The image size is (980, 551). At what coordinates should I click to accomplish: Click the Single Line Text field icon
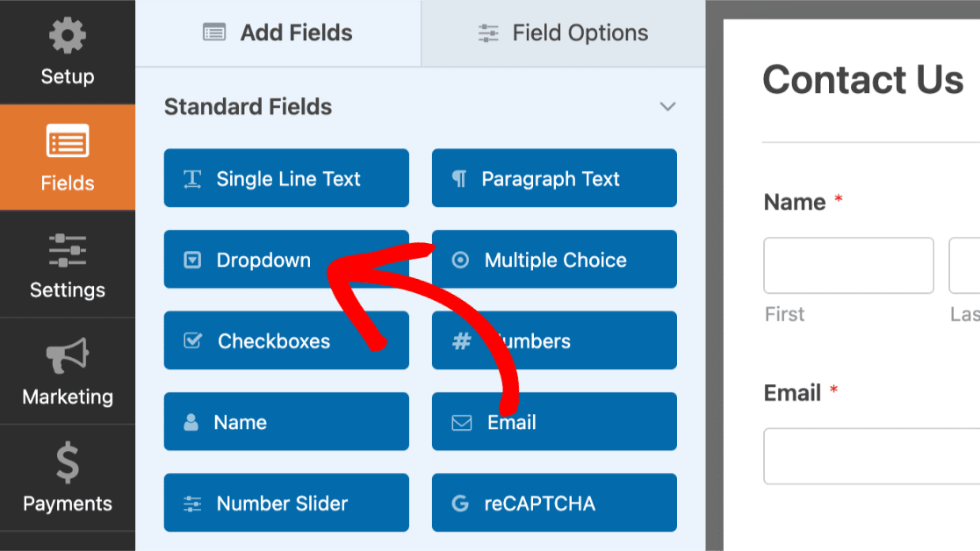[194, 178]
